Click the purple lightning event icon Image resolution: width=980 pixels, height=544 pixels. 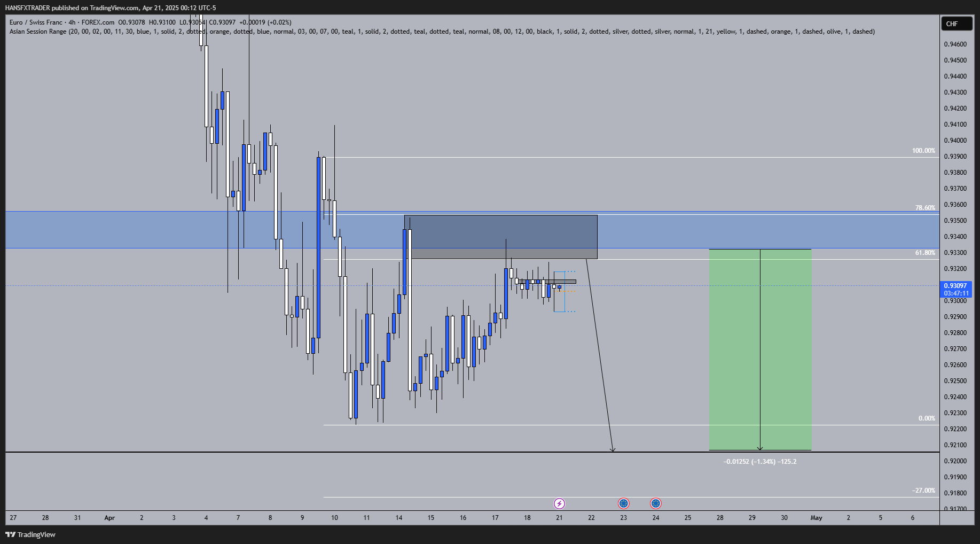[559, 503]
